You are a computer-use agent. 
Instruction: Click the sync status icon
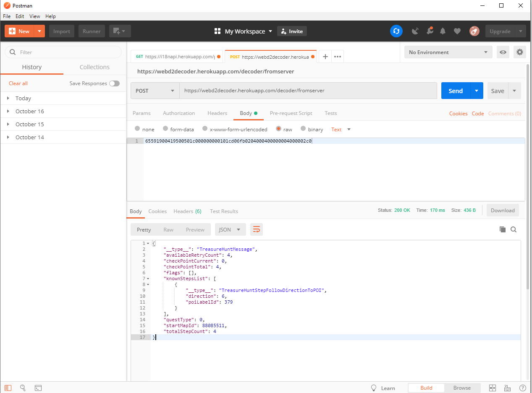tap(396, 31)
